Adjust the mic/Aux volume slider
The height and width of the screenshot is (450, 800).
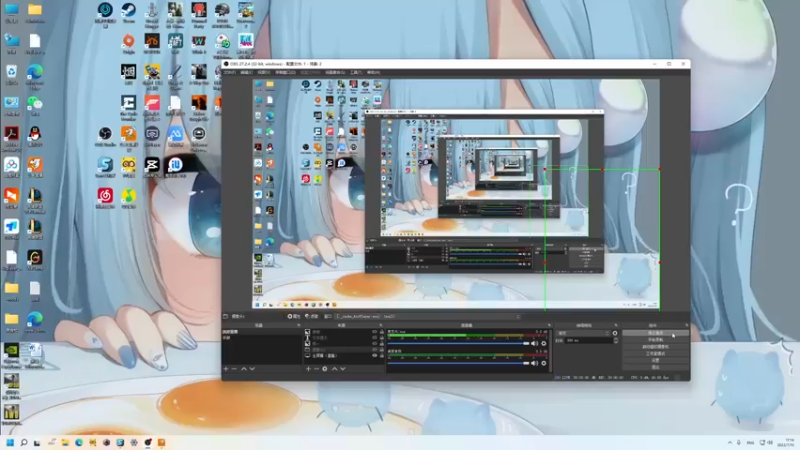(x=458, y=343)
